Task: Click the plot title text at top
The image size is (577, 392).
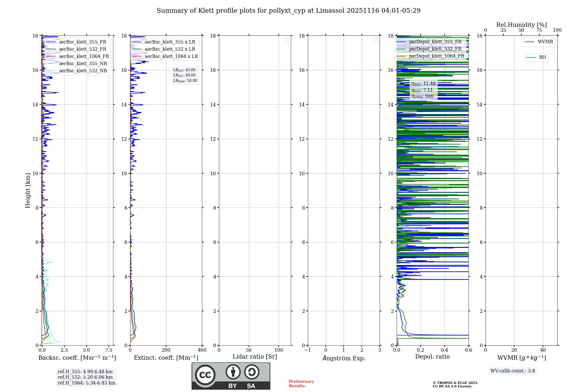Action: tap(288, 11)
